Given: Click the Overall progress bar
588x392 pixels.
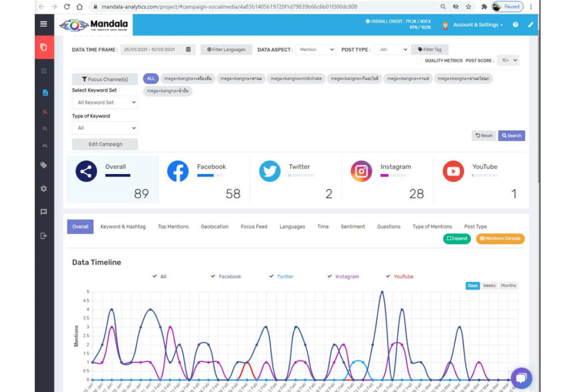Looking at the screenshot, I should pyautogui.click(x=118, y=176).
